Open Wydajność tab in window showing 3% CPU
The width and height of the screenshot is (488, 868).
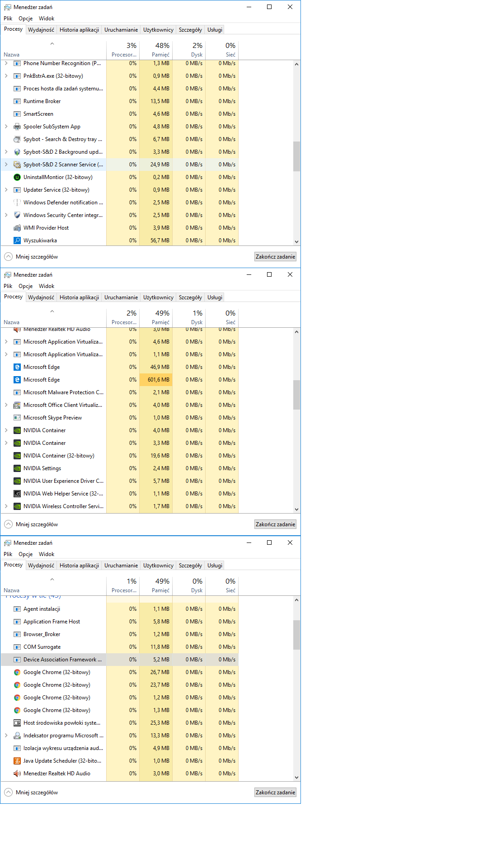[x=41, y=30]
